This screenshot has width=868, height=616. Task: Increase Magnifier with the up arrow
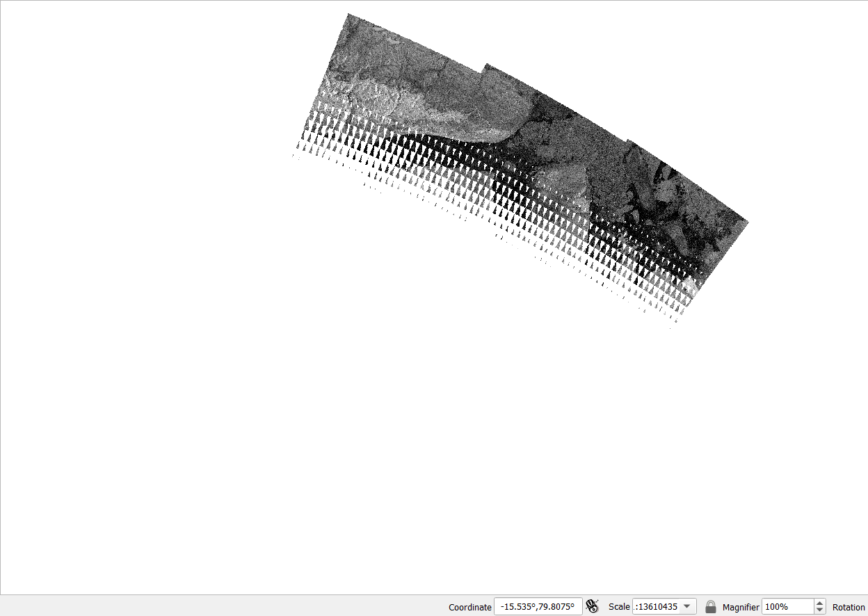point(819,603)
